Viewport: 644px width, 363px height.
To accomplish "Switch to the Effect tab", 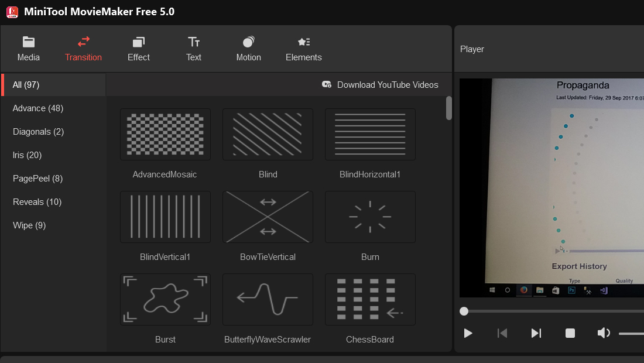I will pos(138,49).
